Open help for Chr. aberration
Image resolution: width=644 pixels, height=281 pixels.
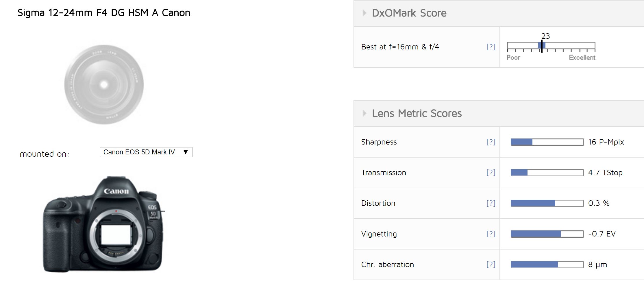point(491,265)
